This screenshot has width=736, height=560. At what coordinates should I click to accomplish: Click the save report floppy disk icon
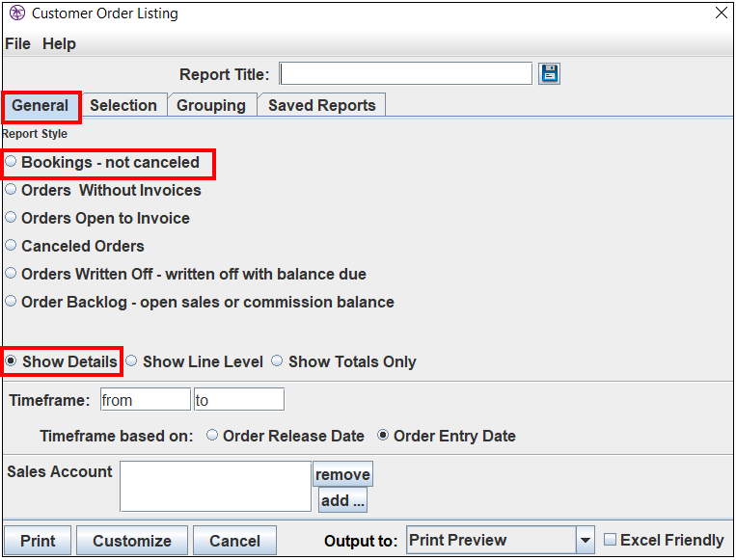tap(549, 73)
